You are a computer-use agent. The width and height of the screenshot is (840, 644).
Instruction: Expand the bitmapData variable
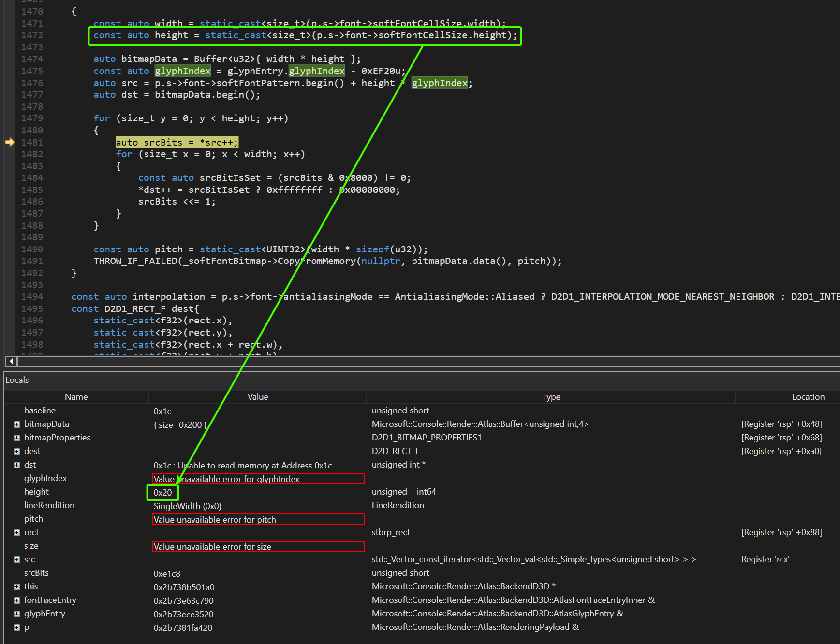pos(17,424)
